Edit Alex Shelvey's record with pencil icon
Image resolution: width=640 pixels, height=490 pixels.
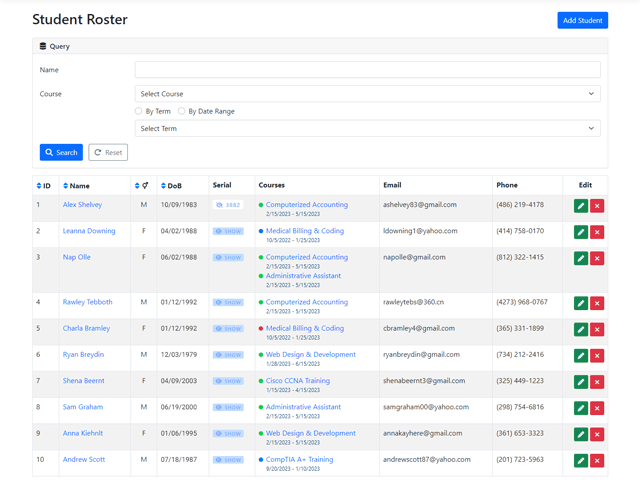pyautogui.click(x=581, y=206)
